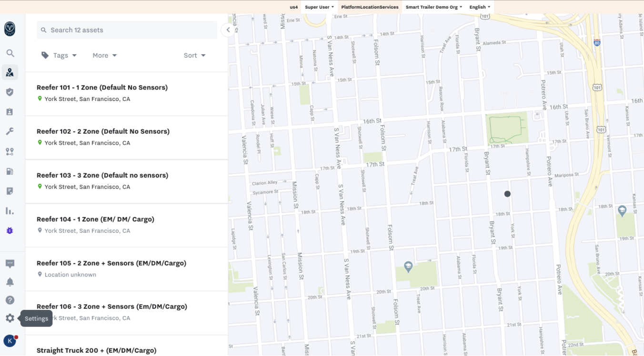Open the dispatch routes icon in sidebar
Image resolution: width=644 pixels, height=356 pixels.
[x=10, y=151]
